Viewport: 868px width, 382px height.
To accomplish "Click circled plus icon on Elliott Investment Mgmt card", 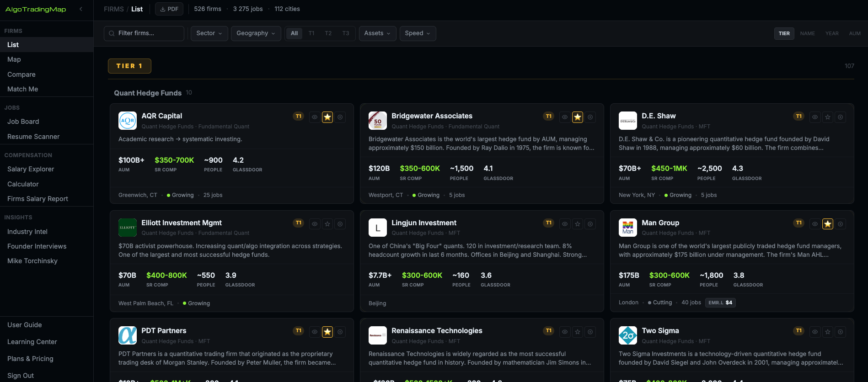I will tap(340, 224).
